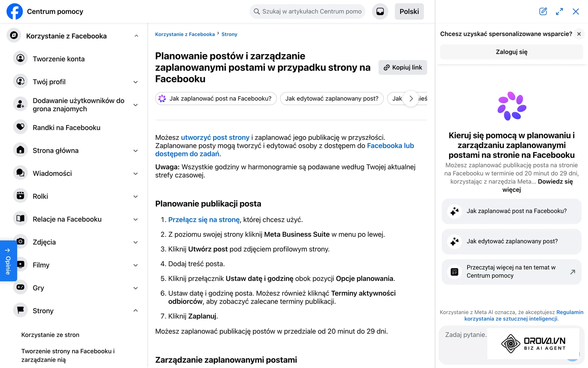Click the Twój profil icon
The height and width of the screenshot is (368, 588).
pos(21,81)
